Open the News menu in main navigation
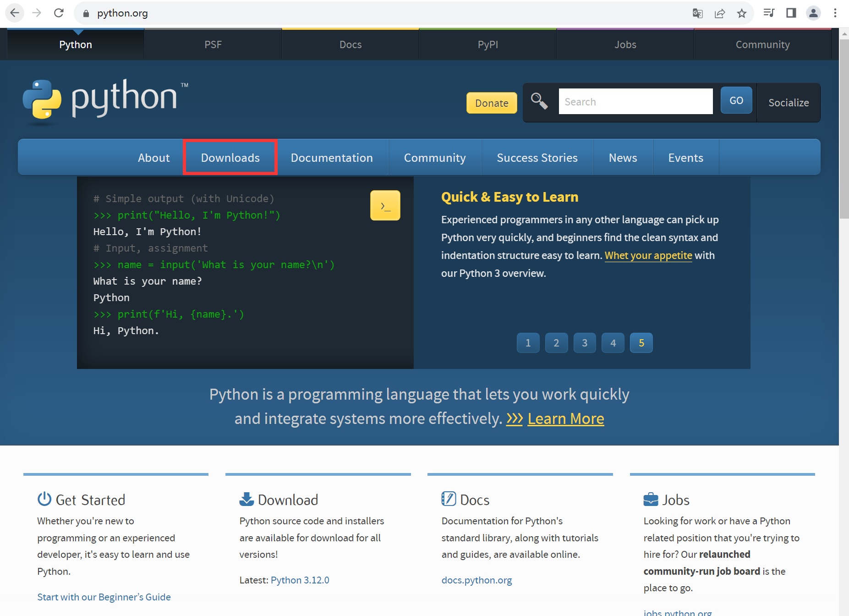The image size is (849, 616). 623,158
